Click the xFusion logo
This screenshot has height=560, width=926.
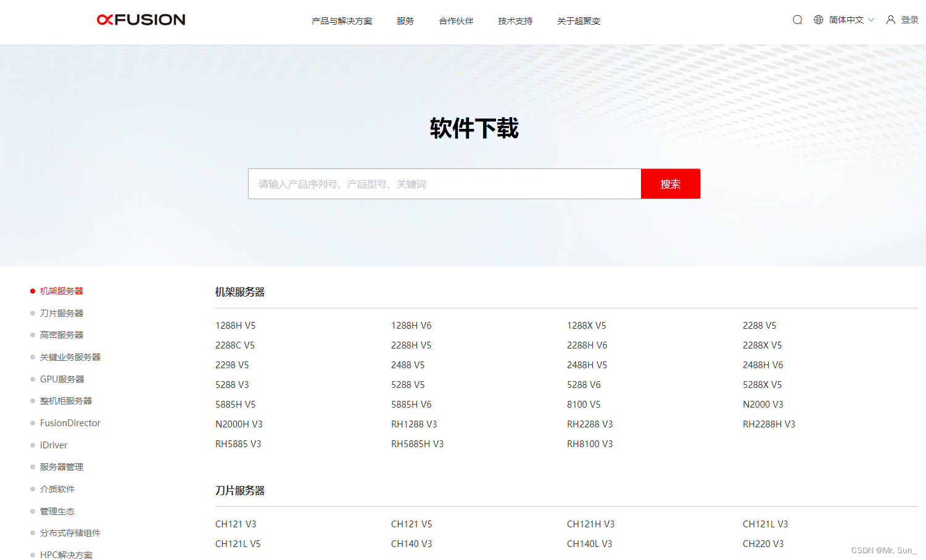click(141, 20)
